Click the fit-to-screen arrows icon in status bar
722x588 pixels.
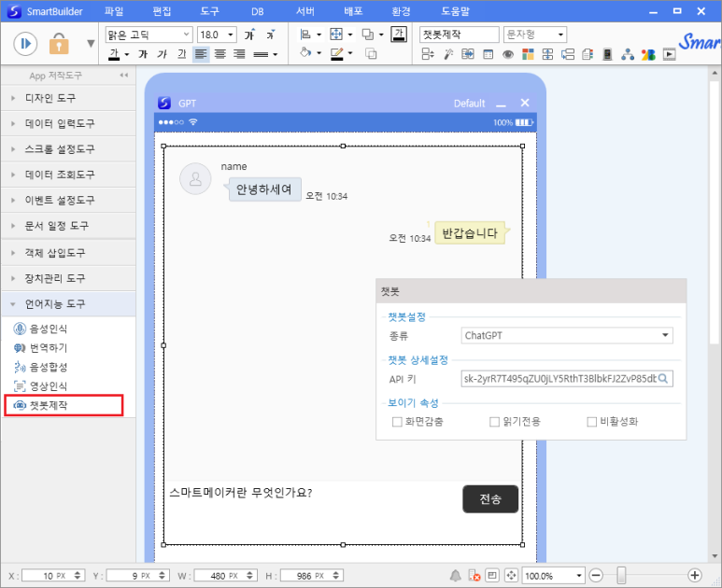[x=511, y=576]
